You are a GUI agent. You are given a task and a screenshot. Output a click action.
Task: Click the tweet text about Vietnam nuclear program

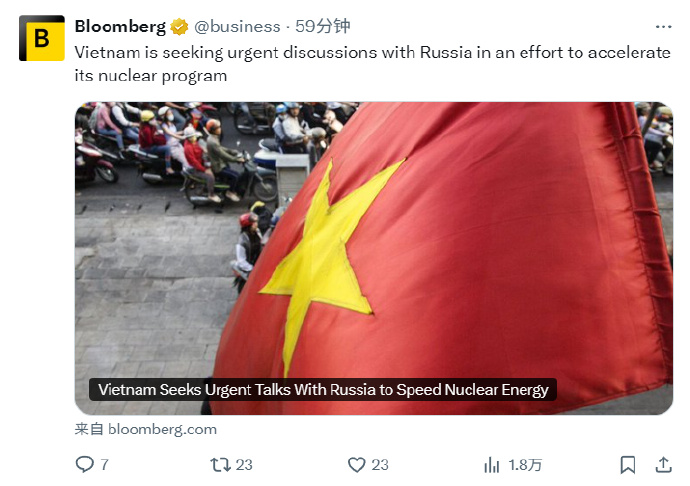pyautogui.click(x=372, y=64)
